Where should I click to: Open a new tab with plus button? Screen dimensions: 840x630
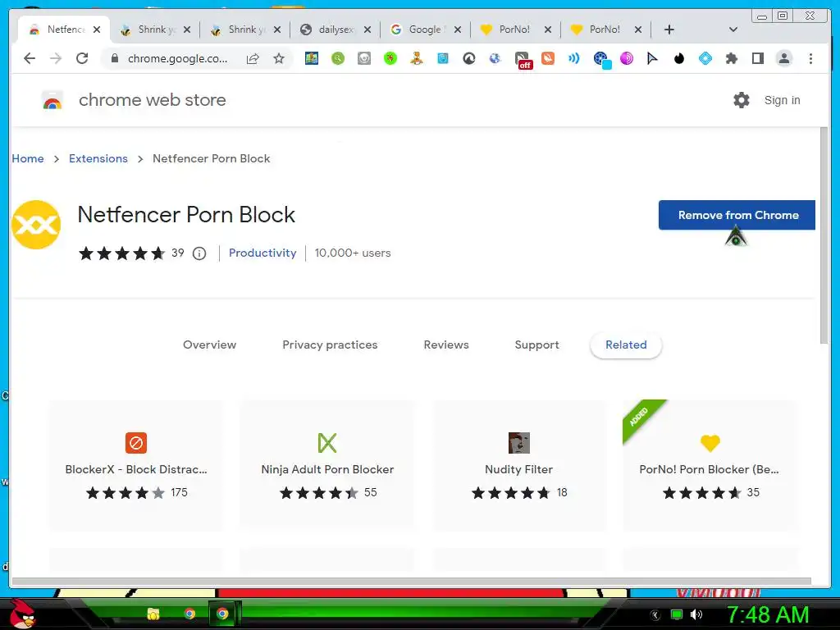click(x=669, y=30)
